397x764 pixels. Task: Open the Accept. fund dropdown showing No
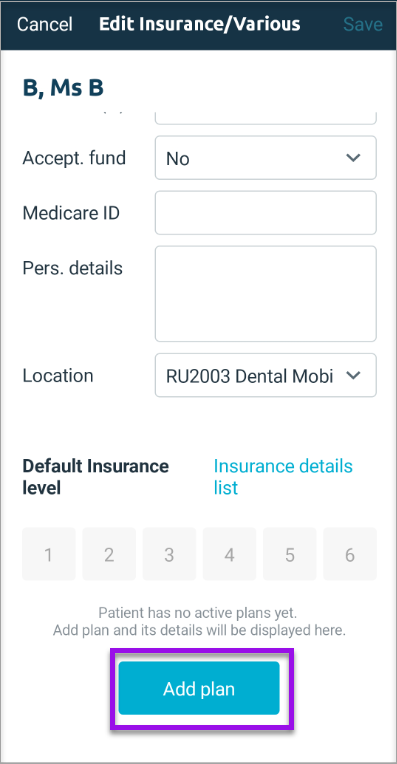coord(265,158)
